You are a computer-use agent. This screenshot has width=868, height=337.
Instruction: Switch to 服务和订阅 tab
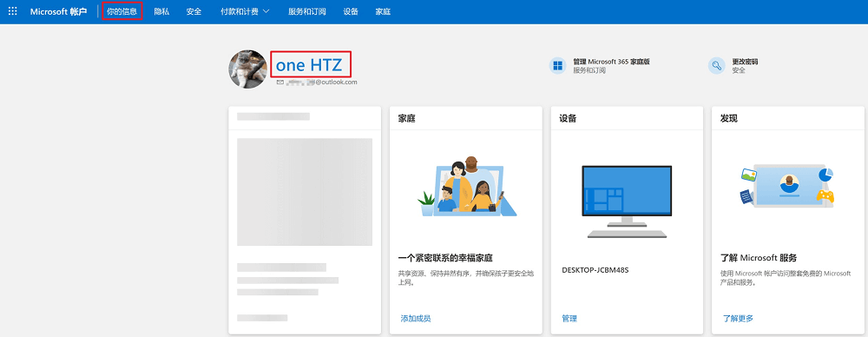(x=306, y=11)
